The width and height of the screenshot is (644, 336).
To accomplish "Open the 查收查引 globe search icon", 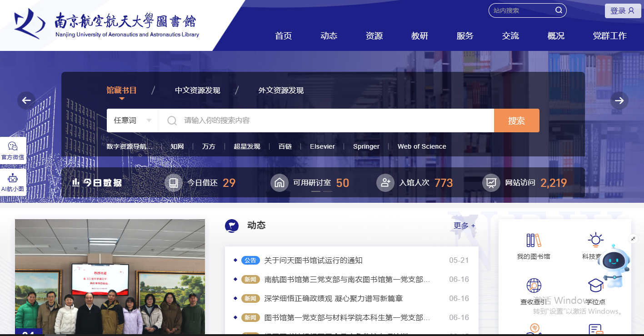I will (534, 286).
